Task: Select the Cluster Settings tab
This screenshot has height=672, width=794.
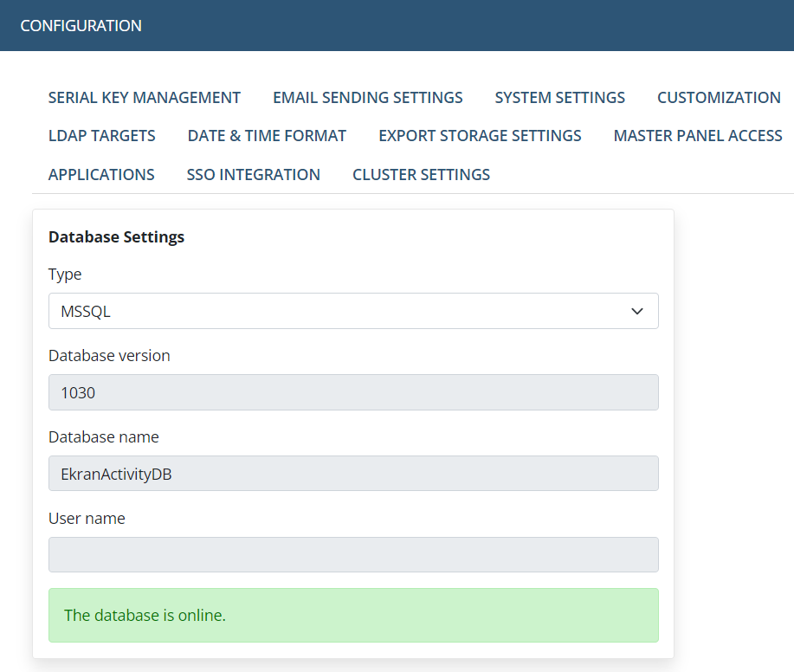Action: 422,175
